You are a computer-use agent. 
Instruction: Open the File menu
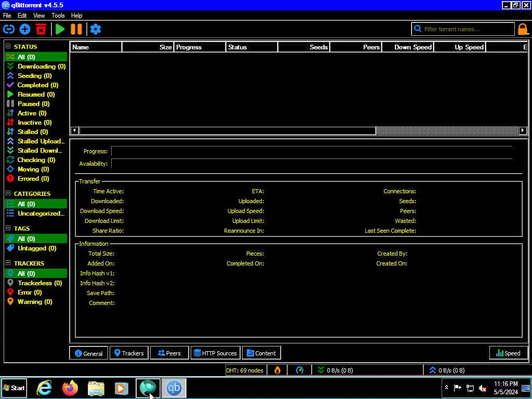(7, 16)
